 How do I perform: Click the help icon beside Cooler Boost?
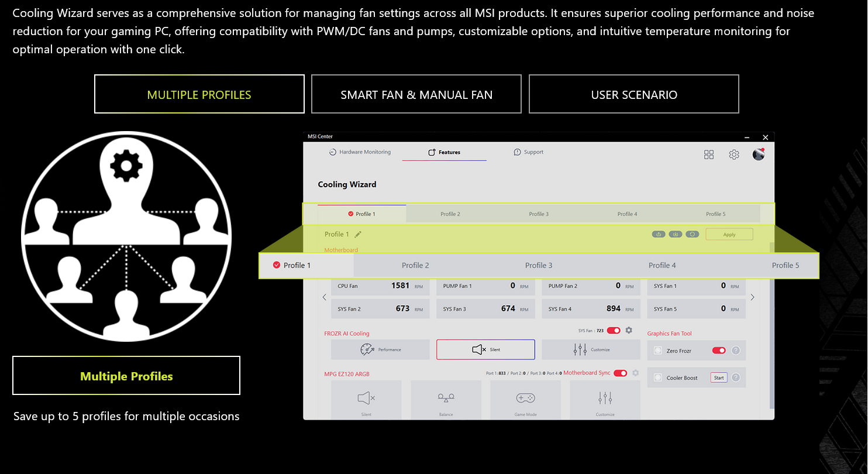[736, 378]
